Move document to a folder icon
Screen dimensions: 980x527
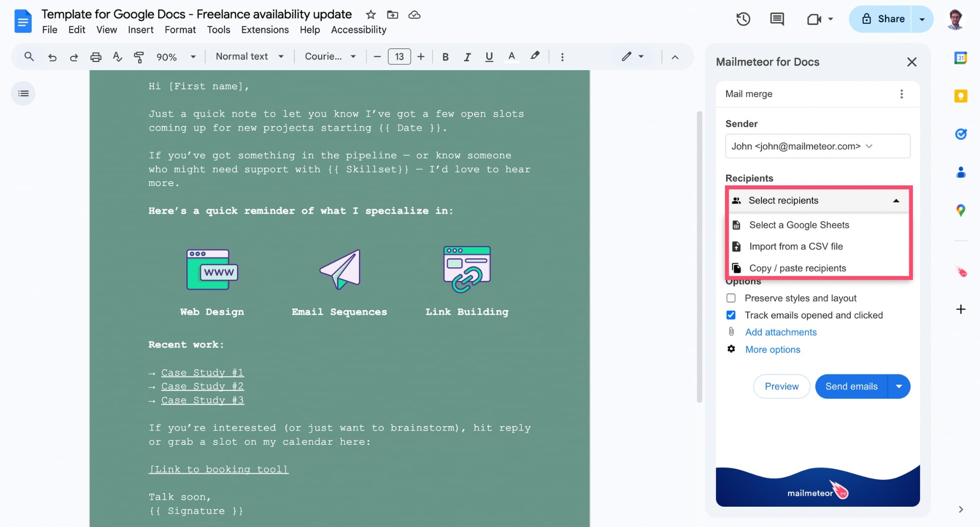coord(392,15)
